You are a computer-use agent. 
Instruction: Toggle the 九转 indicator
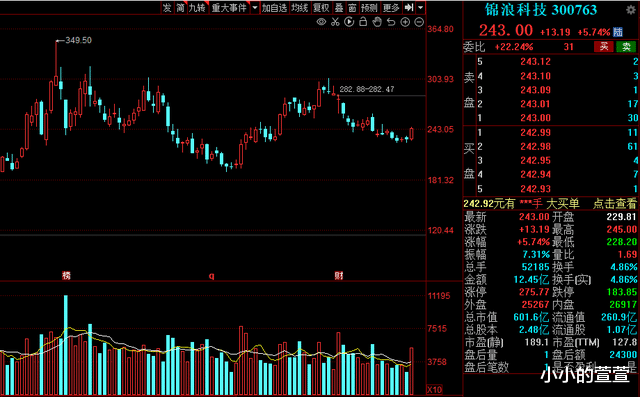tap(197, 7)
